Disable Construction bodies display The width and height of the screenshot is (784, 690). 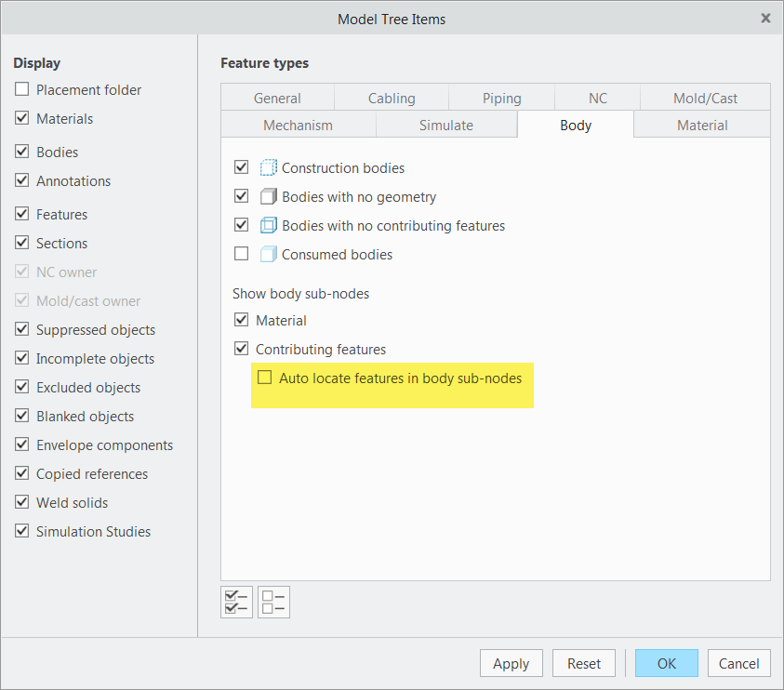pos(242,166)
